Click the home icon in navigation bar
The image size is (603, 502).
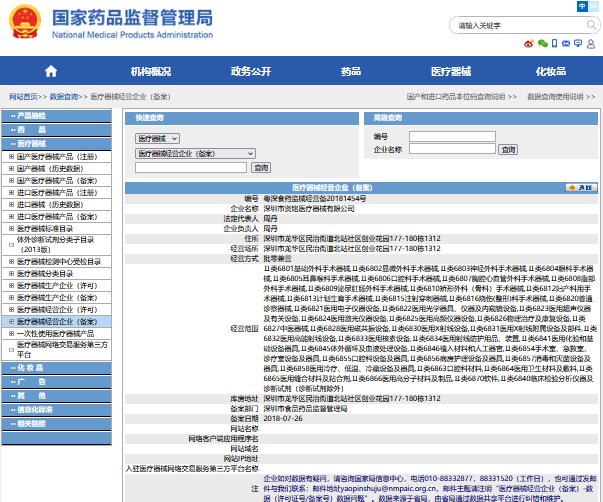[x=51, y=71]
